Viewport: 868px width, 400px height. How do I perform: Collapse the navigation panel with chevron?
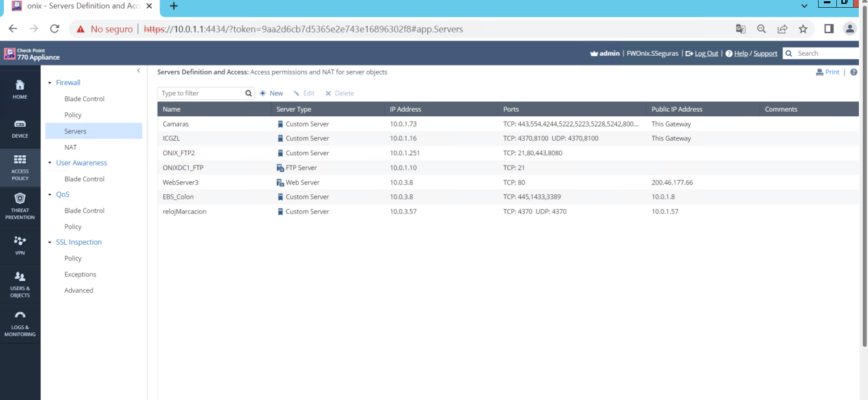pyautogui.click(x=138, y=71)
